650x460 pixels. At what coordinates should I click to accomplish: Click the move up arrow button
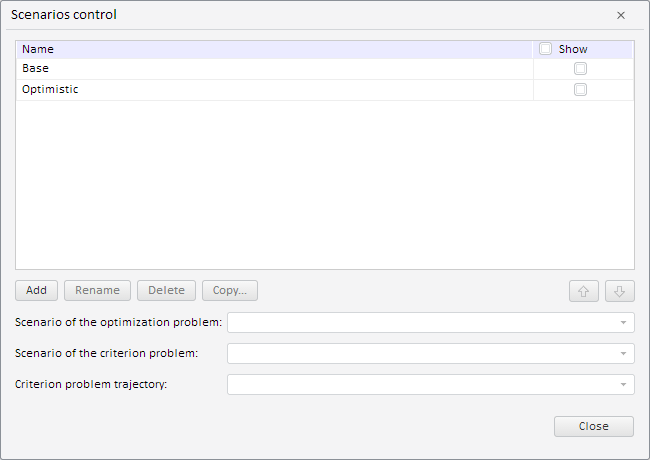[x=584, y=291]
